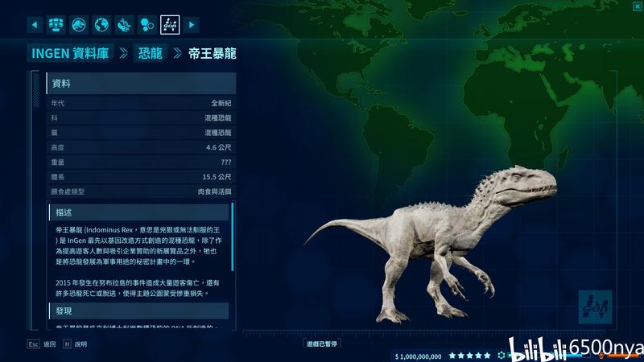
Task: Click the left-edge list scrollbar
Action: (35, 89)
